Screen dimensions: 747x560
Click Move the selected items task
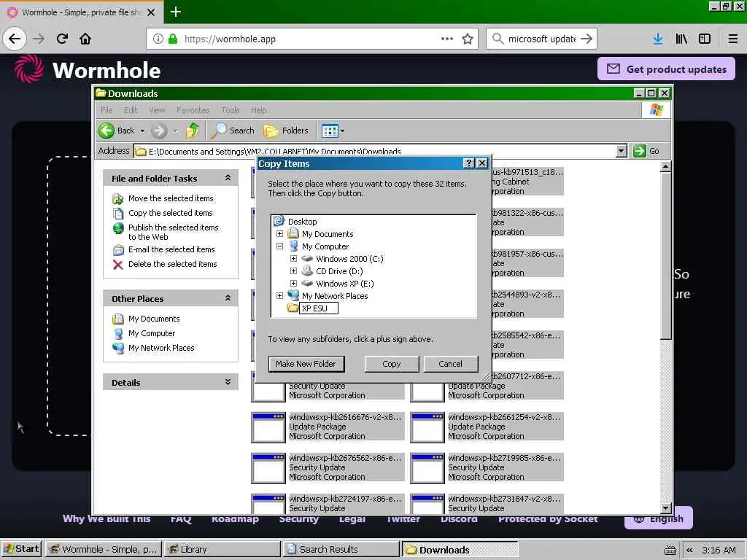coord(171,198)
